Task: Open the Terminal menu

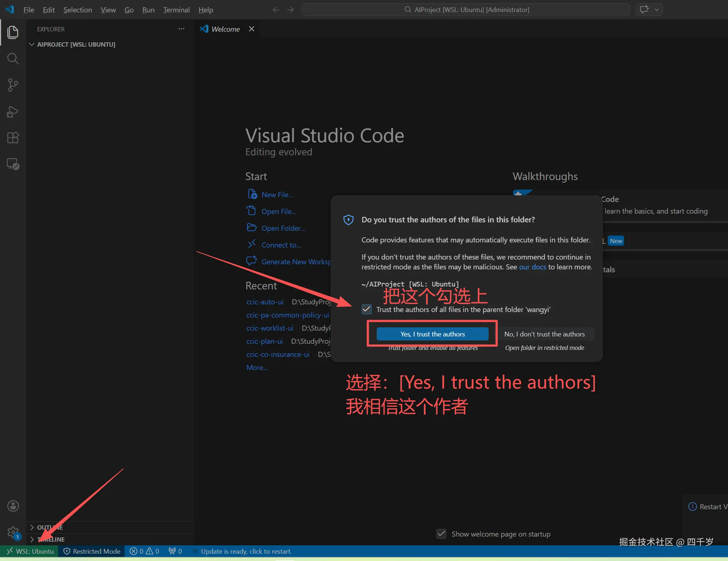Action: click(x=176, y=10)
